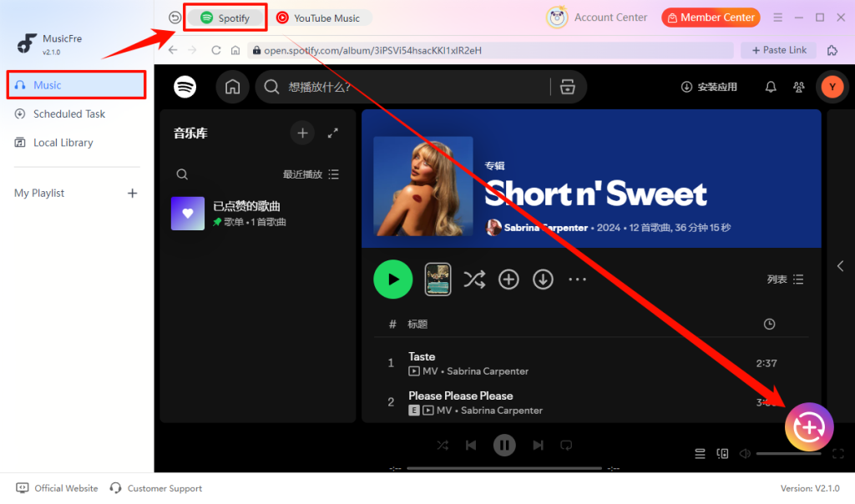This screenshot has height=504, width=855.
Task: Toggle shuffle in the player bar
Action: click(x=443, y=445)
